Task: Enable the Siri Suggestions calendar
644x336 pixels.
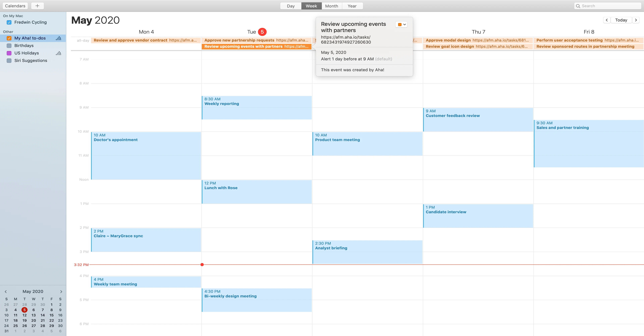Action: (9, 60)
